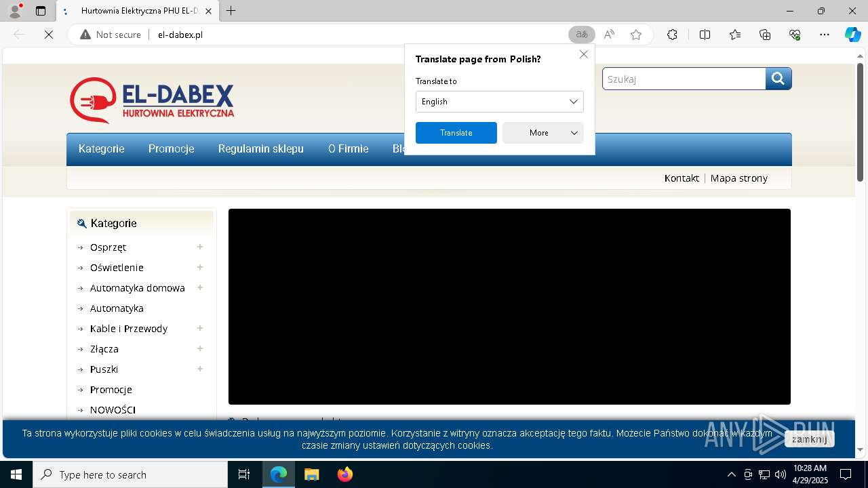Viewport: 868px width, 488px height.
Task: Expand the Oświetlenie category
Action: pyautogui.click(x=200, y=267)
